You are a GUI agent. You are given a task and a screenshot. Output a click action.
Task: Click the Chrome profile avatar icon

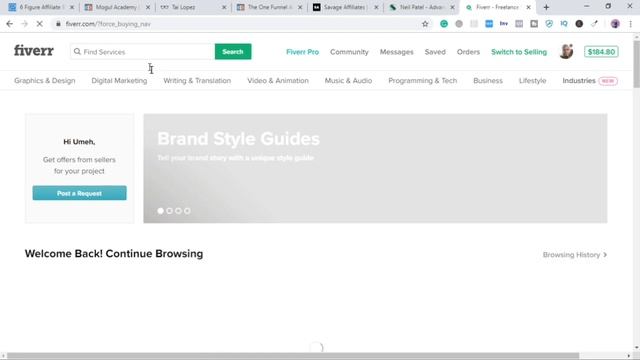[615, 24]
